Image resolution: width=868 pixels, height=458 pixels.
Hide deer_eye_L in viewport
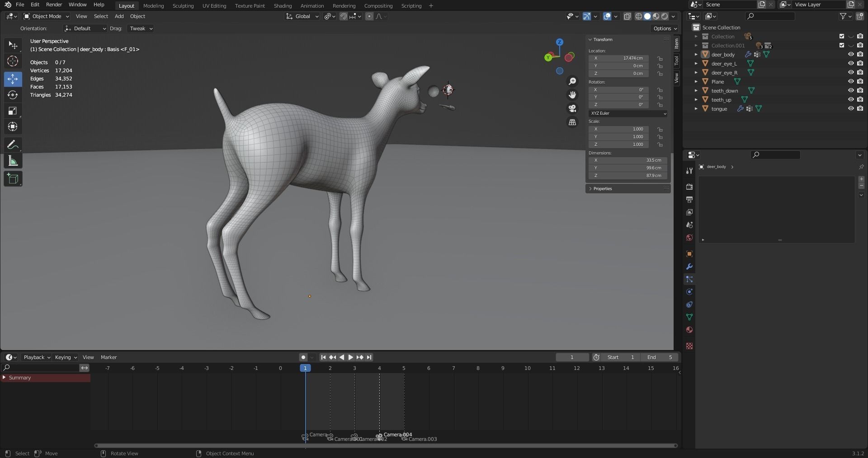[x=851, y=64]
